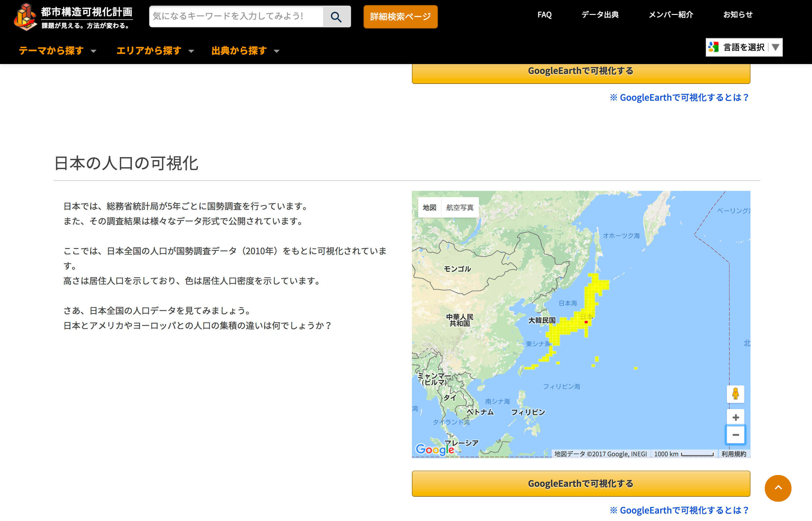Open the 言語を選択 language selector

tap(744, 47)
